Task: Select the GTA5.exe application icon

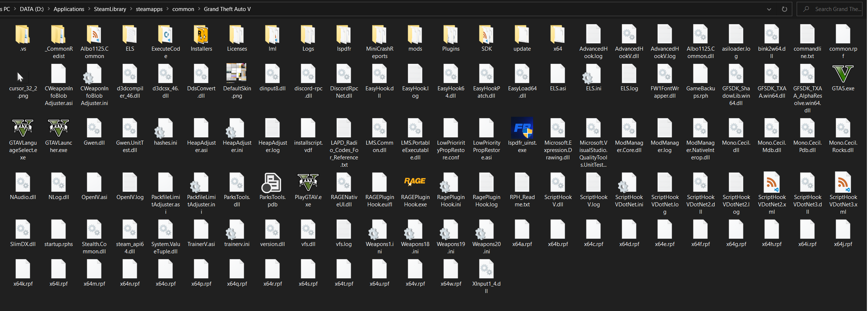Action: point(843,74)
